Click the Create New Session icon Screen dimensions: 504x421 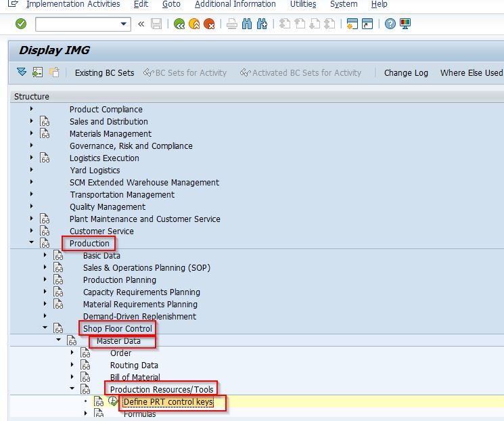tap(352, 24)
